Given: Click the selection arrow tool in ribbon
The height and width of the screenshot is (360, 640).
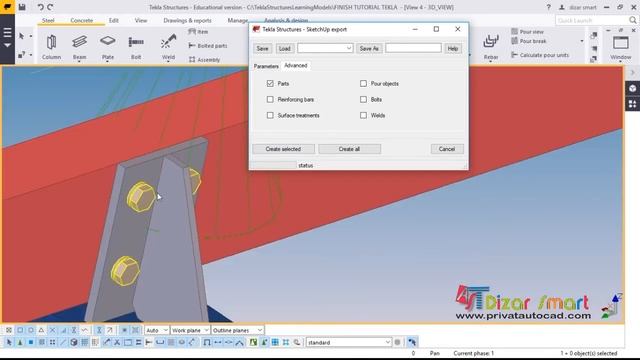Looking at the screenshot, I should (x=21, y=36).
